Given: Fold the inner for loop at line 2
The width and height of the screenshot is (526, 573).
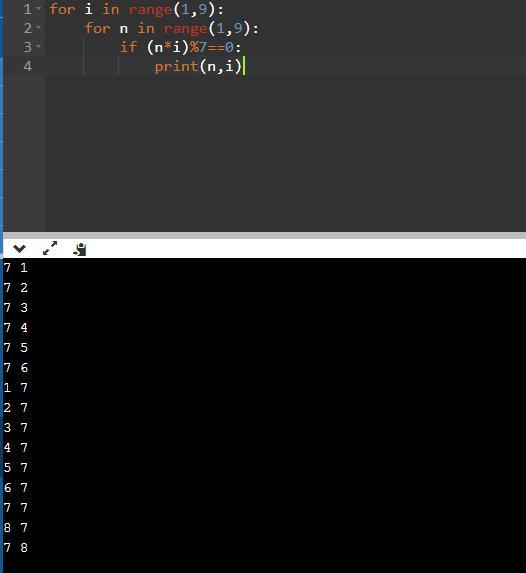Looking at the screenshot, I should point(38,27).
